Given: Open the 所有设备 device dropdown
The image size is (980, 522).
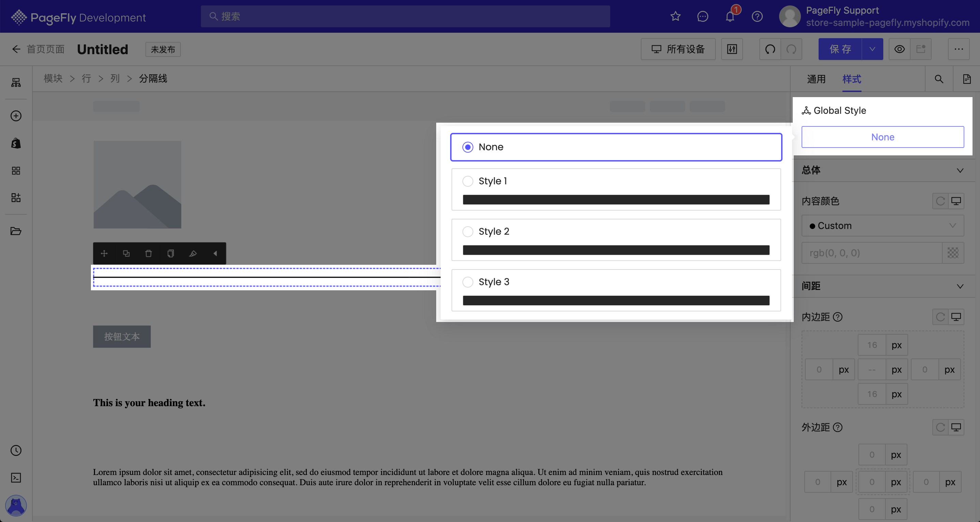Looking at the screenshot, I should pos(678,49).
